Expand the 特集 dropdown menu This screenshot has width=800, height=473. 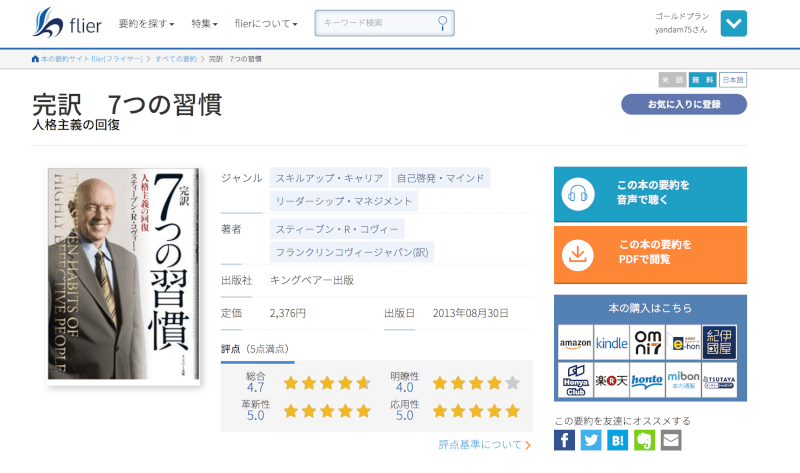(x=204, y=23)
